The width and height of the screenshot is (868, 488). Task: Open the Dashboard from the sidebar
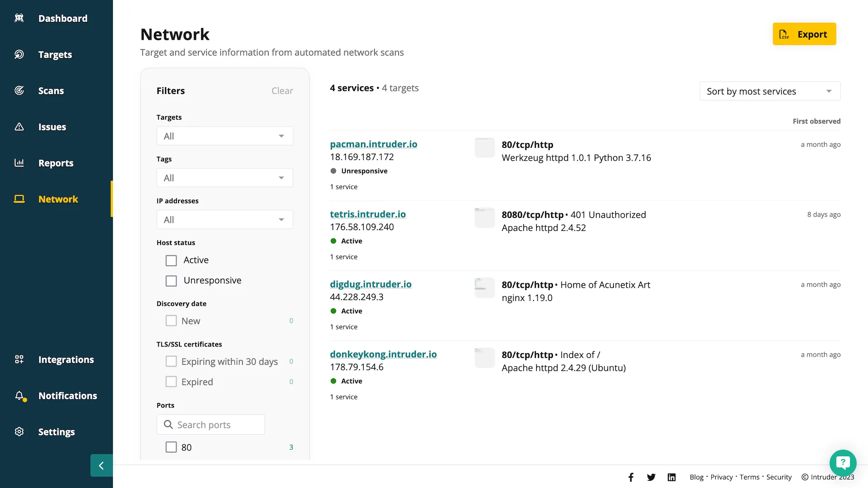point(63,18)
